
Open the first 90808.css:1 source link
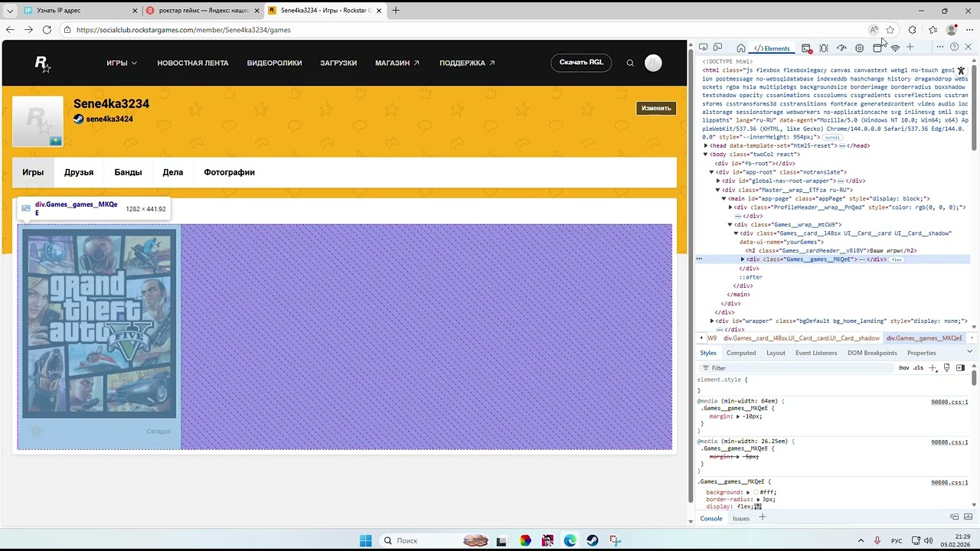point(949,401)
